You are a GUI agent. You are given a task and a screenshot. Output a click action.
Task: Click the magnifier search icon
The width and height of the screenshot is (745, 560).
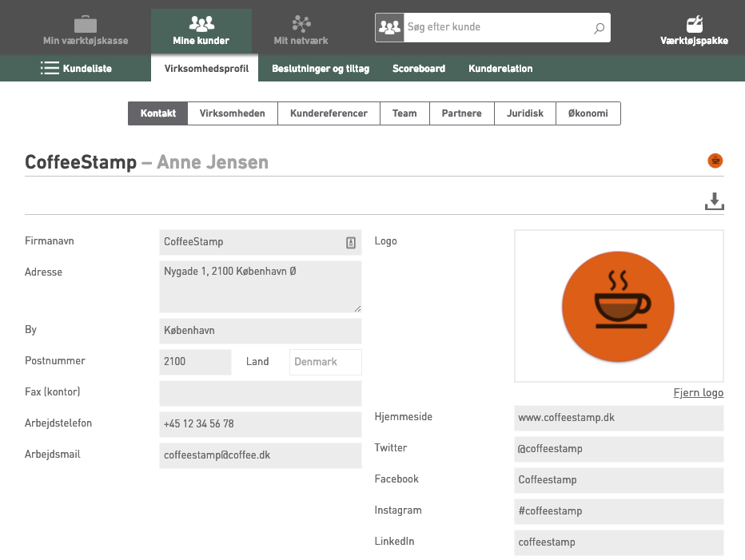(600, 28)
